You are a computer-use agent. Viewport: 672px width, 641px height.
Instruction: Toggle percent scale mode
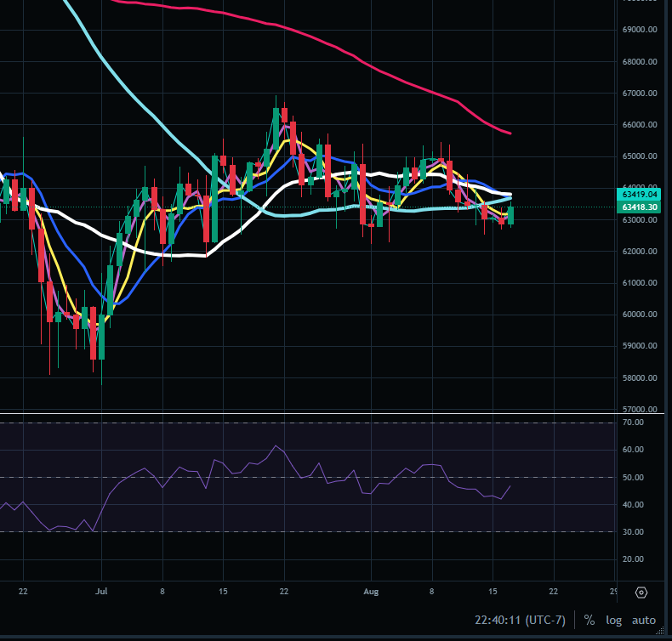click(589, 620)
